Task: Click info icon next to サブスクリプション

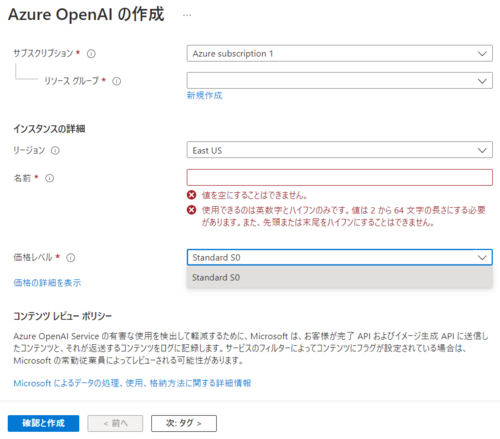Action: tap(91, 54)
